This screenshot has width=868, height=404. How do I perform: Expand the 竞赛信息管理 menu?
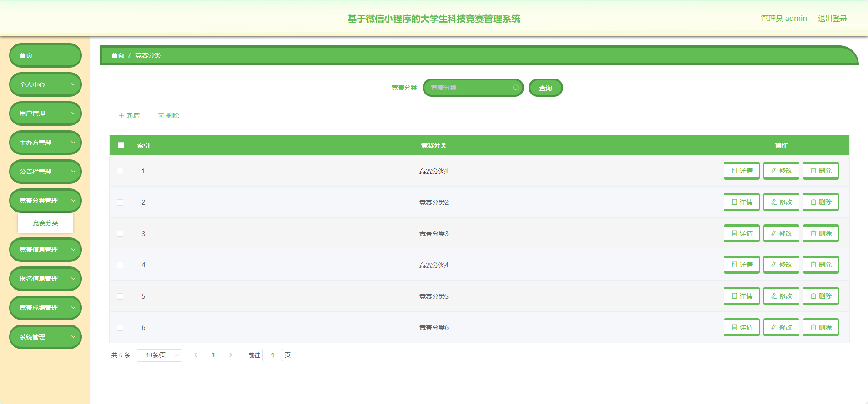pyautogui.click(x=45, y=250)
